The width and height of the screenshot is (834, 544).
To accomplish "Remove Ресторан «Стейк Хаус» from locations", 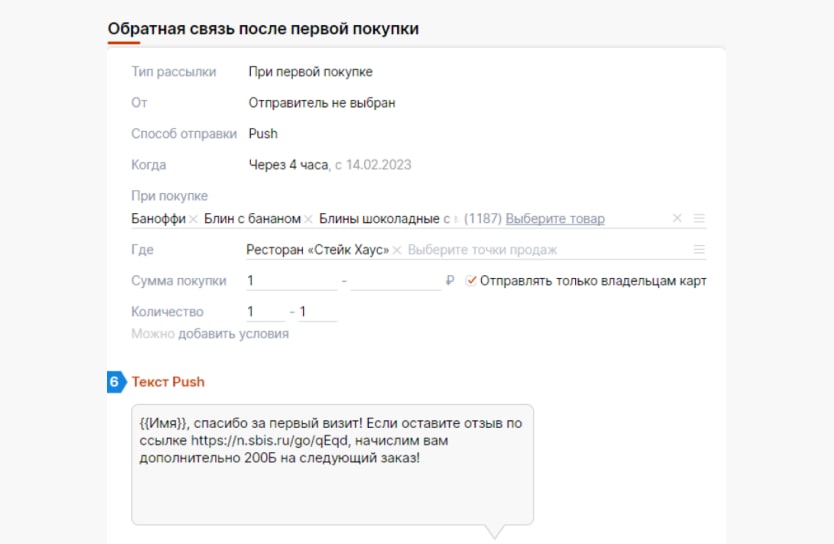I will (397, 250).
